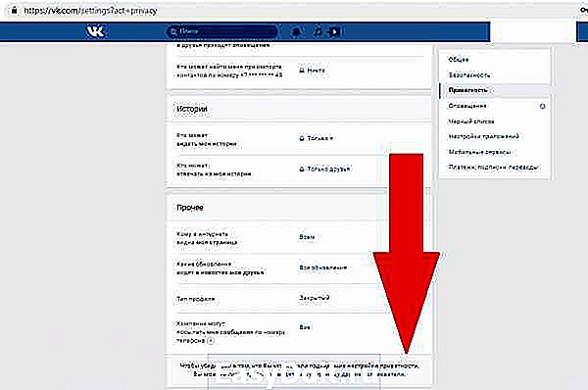Change Все value for company messages
Image resolution: width=588 pixels, height=390 pixels.
click(305, 327)
